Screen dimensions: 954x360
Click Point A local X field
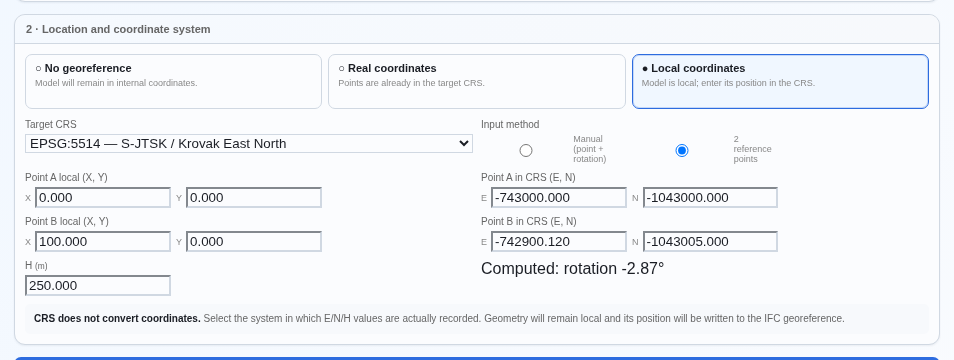pos(103,198)
